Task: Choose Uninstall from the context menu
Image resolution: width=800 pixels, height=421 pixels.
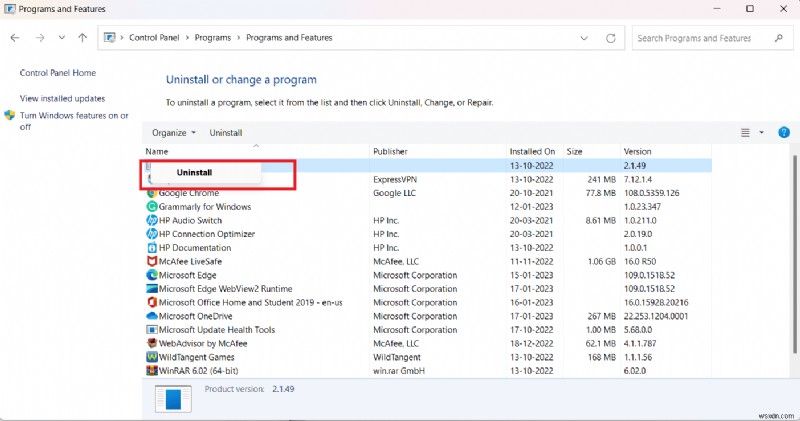Action: pos(194,172)
